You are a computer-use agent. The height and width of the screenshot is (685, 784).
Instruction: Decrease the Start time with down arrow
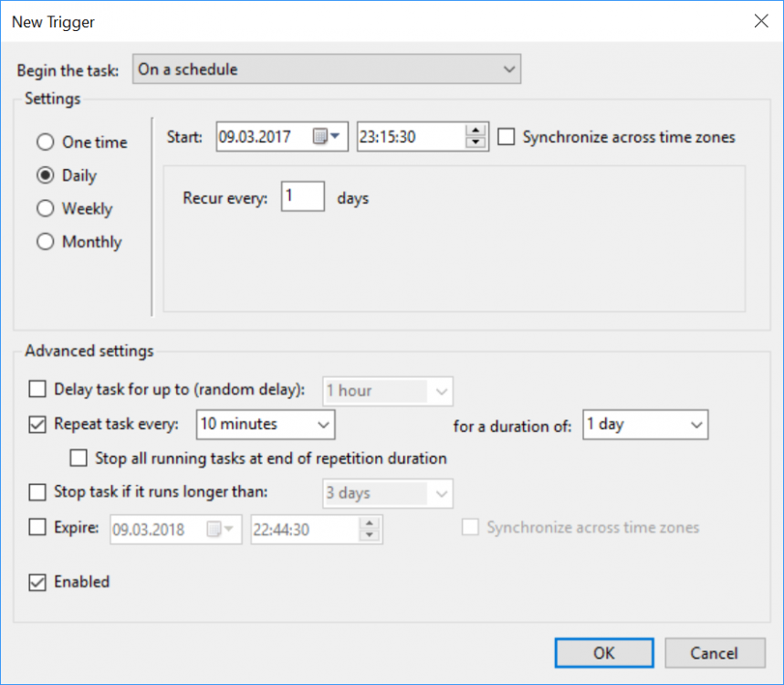click(x=475, y=142)
